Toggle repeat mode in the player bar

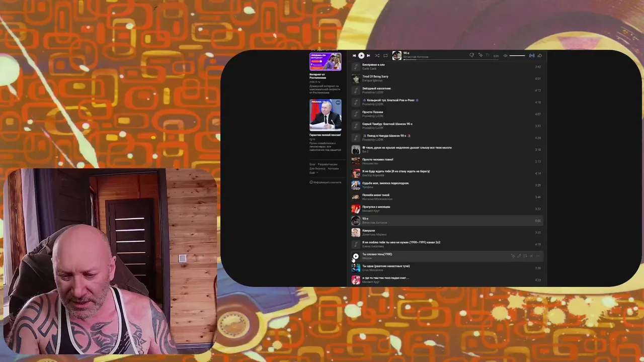[385, 56]
